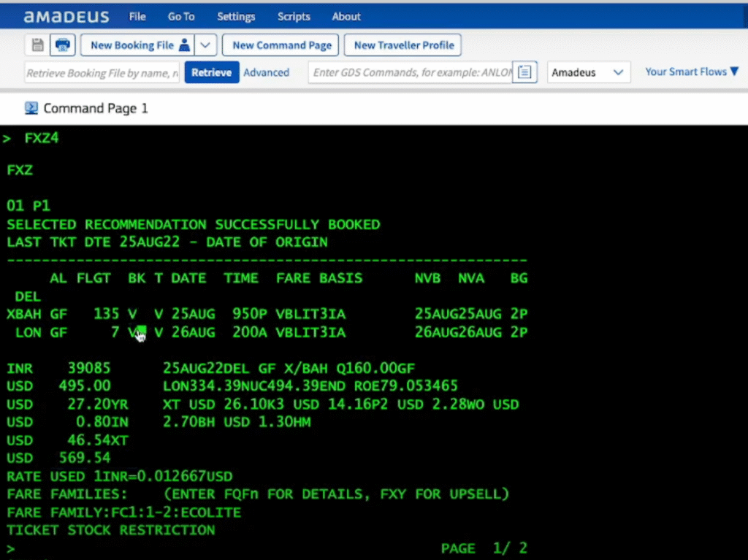Click the 200A departure time

(x=250, y=332)
